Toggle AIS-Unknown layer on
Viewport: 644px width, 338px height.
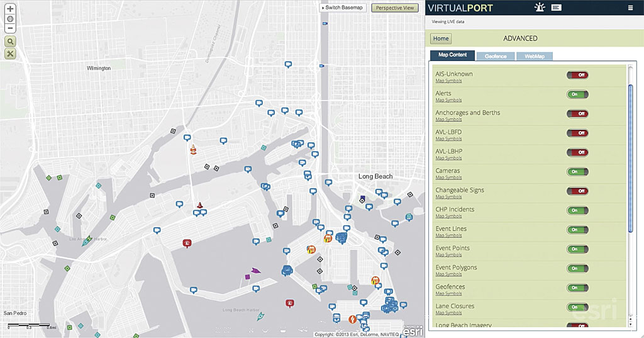pos(577,75)
